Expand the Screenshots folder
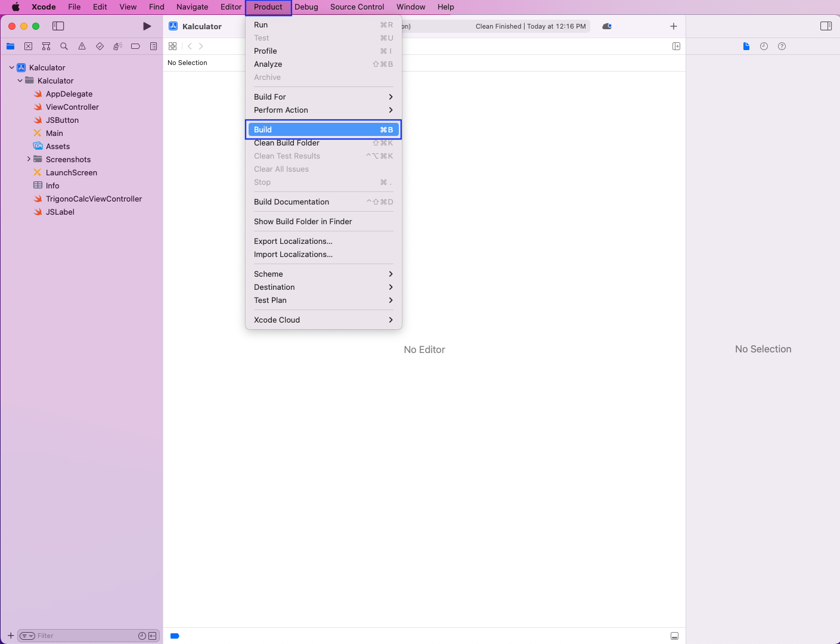 29,159
